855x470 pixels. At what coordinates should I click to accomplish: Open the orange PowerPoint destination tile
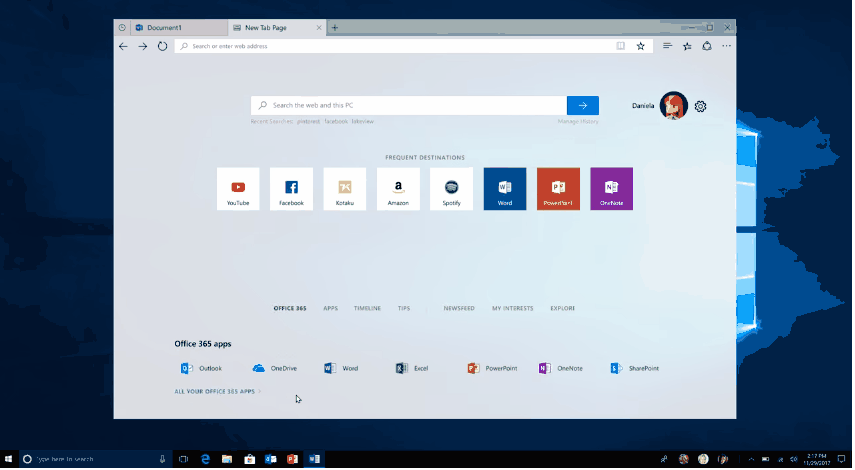(x=558, y=189)
